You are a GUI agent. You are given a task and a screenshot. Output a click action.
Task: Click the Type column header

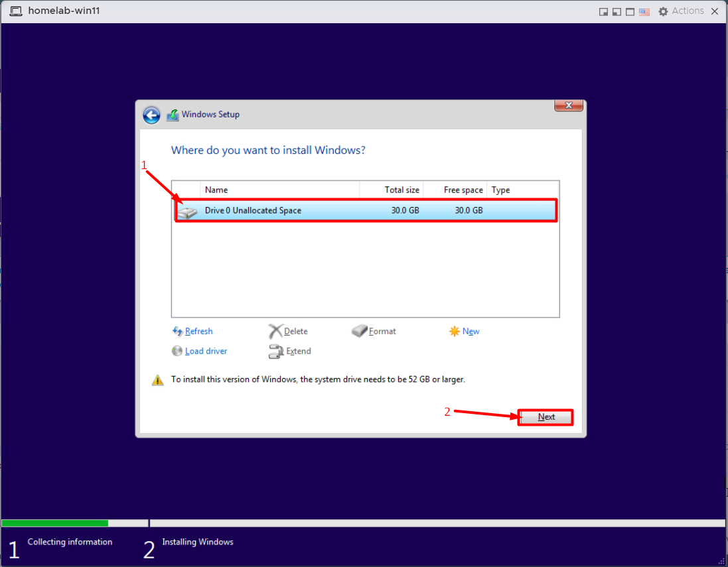(x=523, y=190)
